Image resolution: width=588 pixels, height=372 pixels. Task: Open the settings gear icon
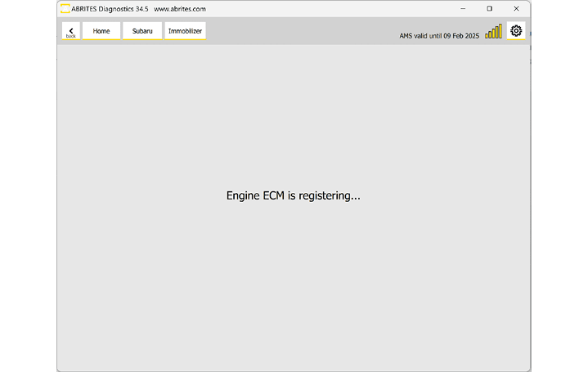point(516,31)
